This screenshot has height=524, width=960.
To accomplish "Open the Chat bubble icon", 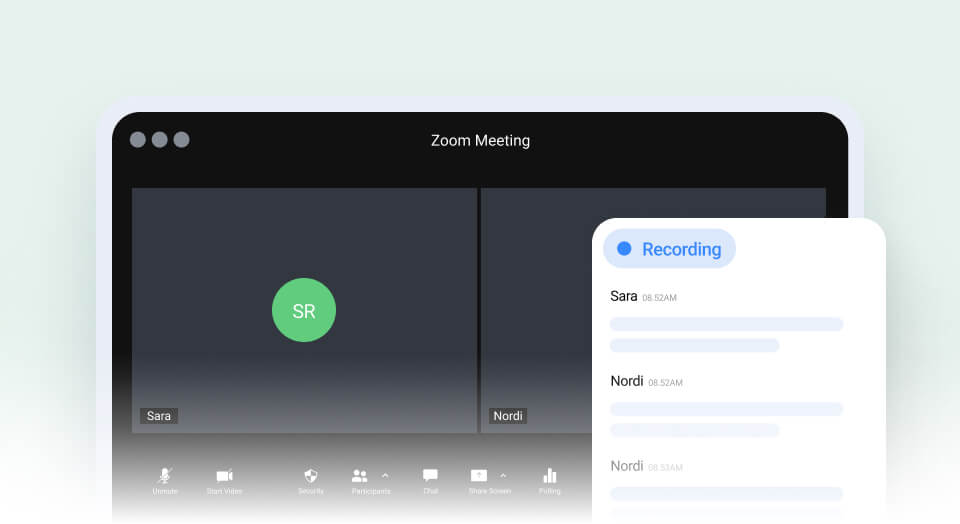I will pyautogui.click(x=430, y=476).
